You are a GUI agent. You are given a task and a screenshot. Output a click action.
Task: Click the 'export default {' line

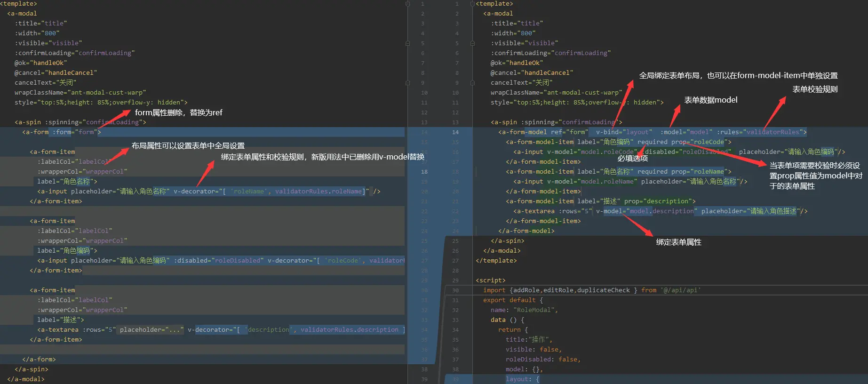(513, 300)
